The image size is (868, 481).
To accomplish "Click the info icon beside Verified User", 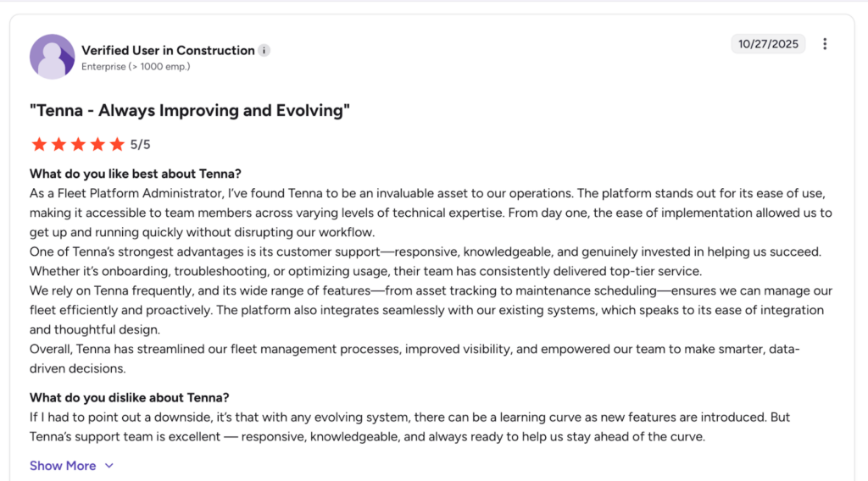I will (264, 51).
